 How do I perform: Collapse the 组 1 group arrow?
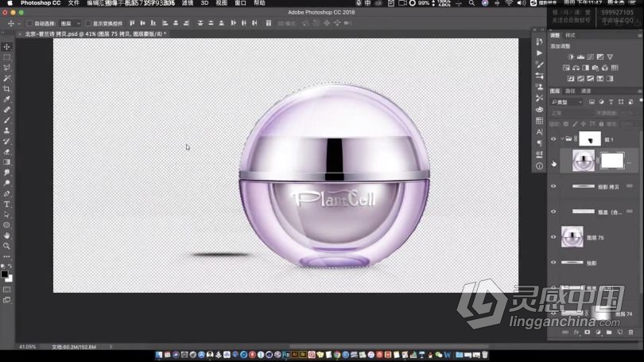[x=562, y=139]
